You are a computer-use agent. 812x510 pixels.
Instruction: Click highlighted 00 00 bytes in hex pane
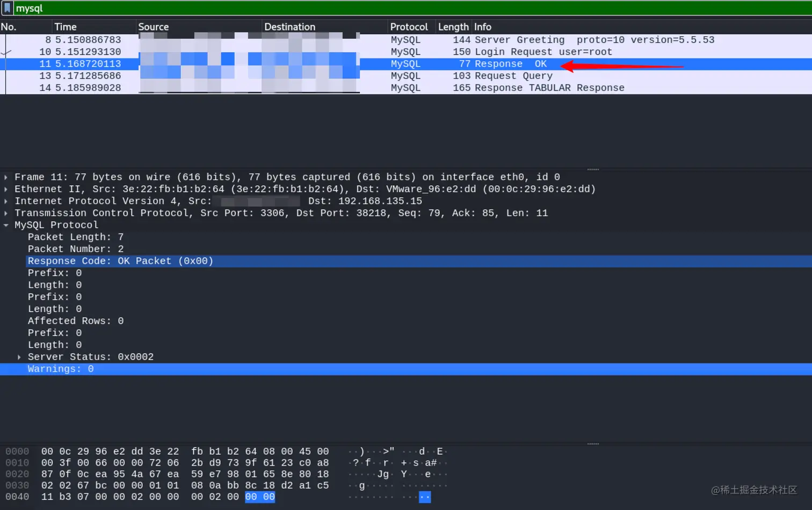point(260,497)
